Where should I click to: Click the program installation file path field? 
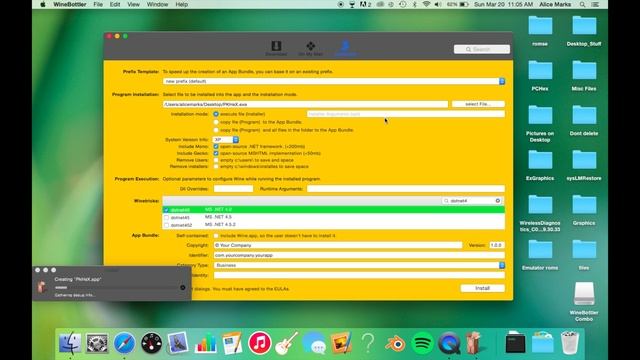coord(305,104)
